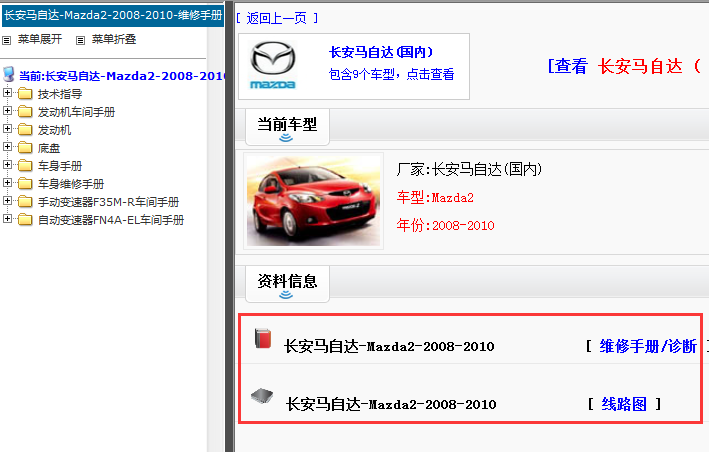
Task: Click red text 车型:Mazda2
Action: (435, 198)
